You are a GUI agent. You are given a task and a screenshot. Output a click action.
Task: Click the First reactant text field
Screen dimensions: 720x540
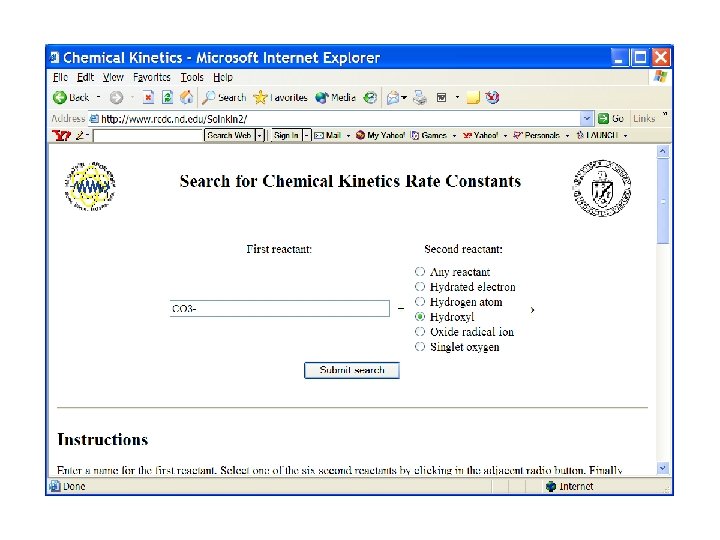point(280,309)
